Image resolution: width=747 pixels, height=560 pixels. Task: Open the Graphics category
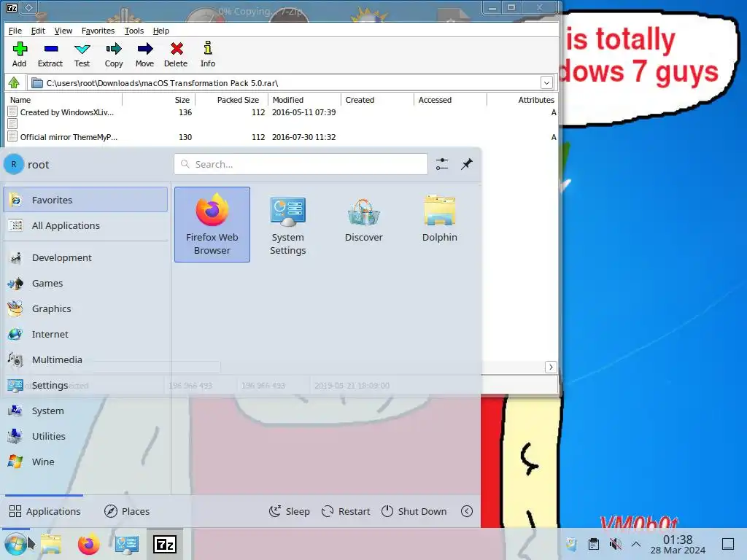86,308
